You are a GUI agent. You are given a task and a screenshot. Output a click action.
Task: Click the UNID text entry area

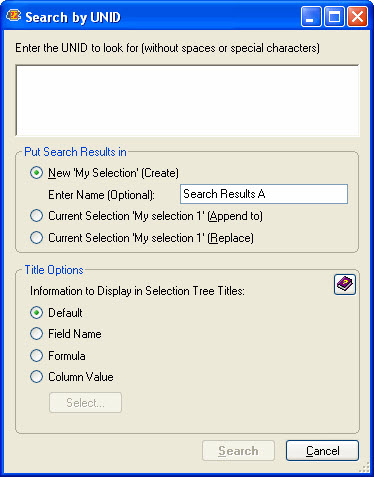tap(187, 100)
